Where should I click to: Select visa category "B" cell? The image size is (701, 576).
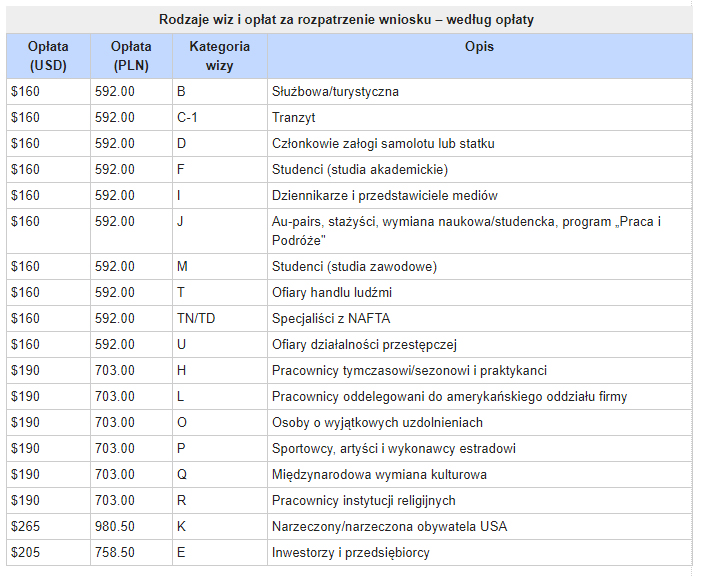click(220, 92)
